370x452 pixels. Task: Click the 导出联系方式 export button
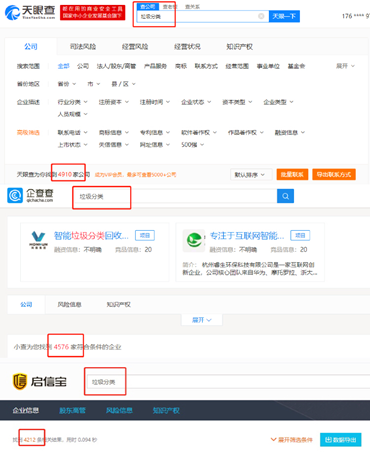tap(334, 174)
